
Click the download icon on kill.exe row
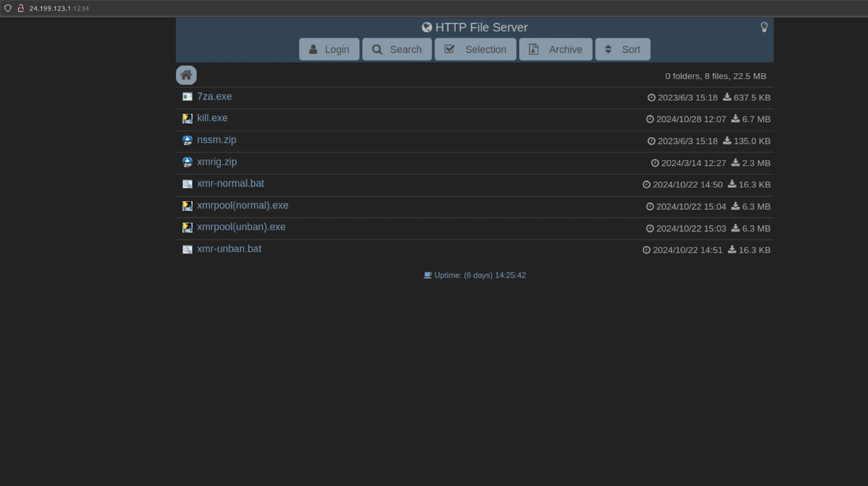[735, 119]
